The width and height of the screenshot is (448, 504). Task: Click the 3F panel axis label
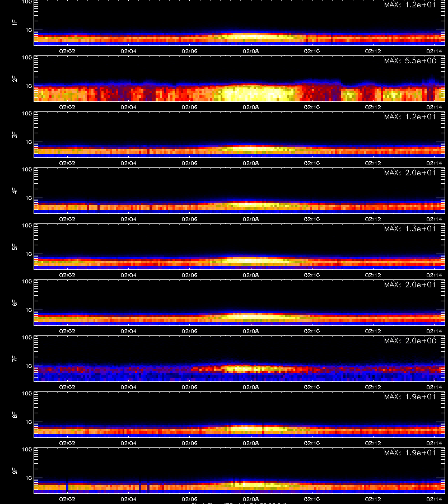tap(15, 134)
